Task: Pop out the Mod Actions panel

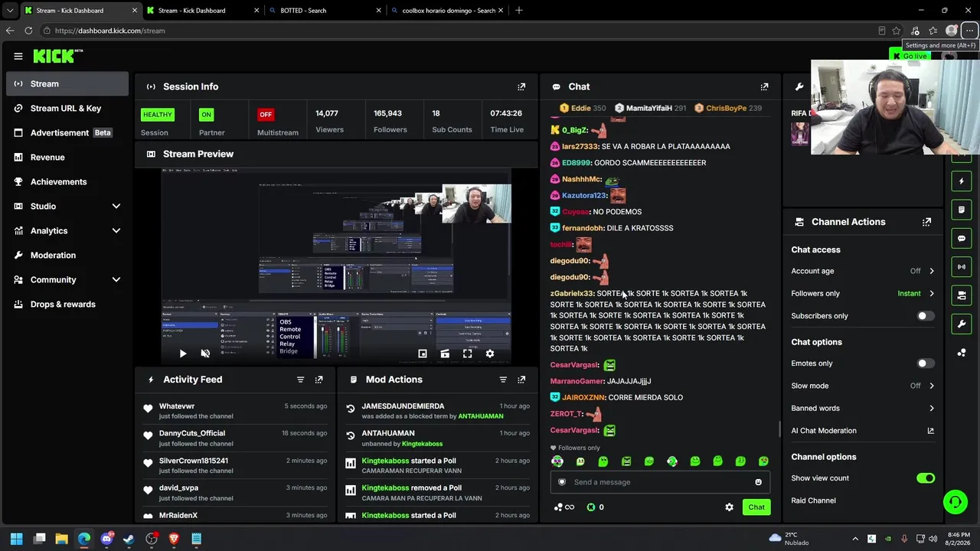Action: tap(521, 380)
